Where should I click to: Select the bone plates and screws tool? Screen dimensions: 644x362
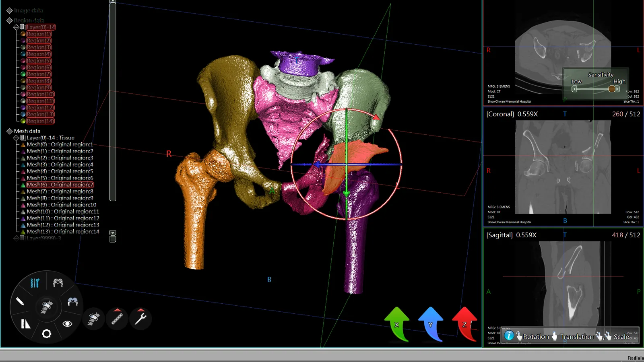[35, 283]
